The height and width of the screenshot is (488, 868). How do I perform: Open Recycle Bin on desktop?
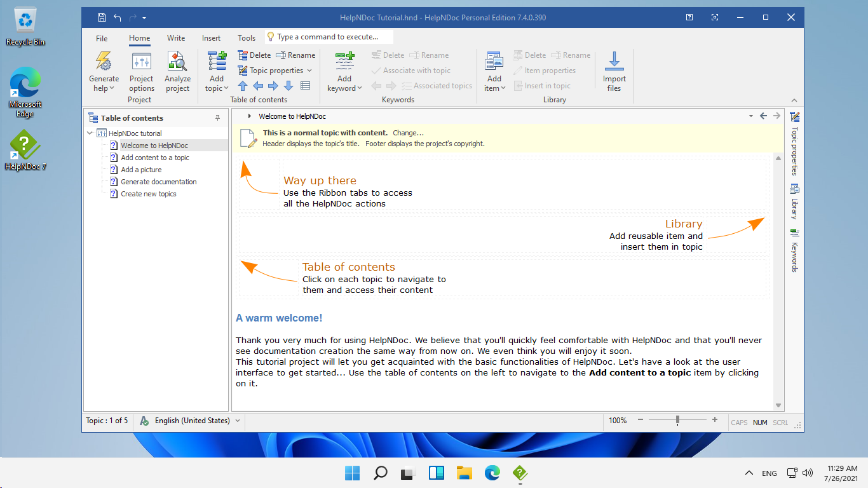[x=25, y=27]
